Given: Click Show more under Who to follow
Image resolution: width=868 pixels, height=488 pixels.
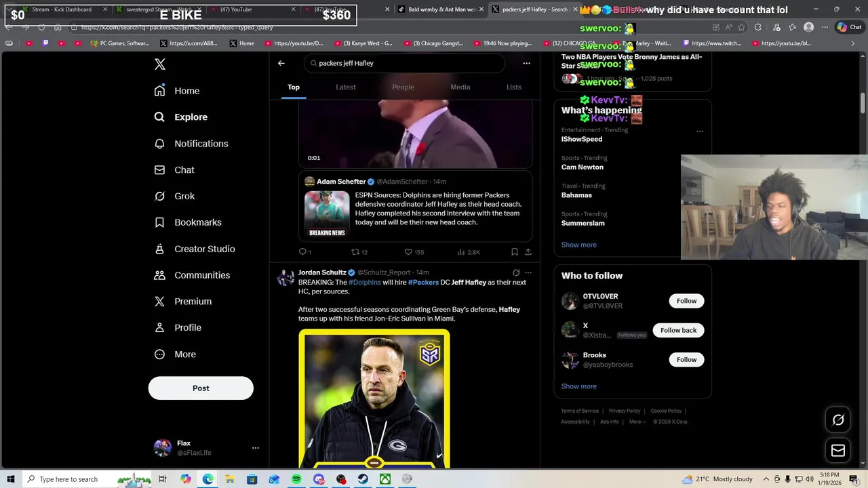Looking at the screenshot, I should tap(578, 386).
